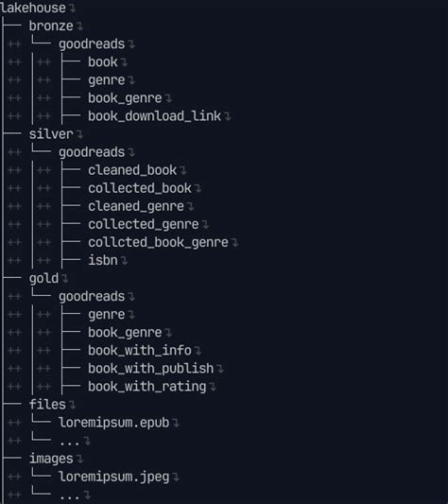Select the loremipsum.jpeg file
The height and width of the screenshot is (504, 448).
(113, 477)
